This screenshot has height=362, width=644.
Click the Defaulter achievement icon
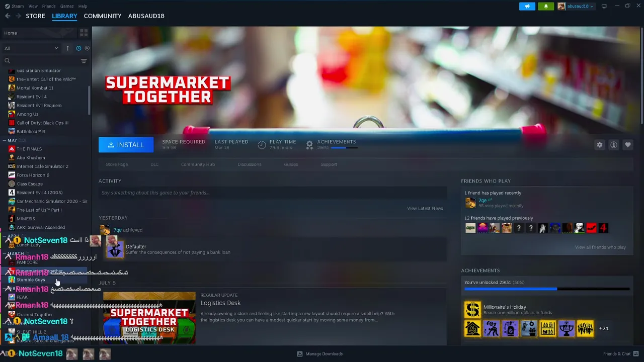tap(115, 249)
